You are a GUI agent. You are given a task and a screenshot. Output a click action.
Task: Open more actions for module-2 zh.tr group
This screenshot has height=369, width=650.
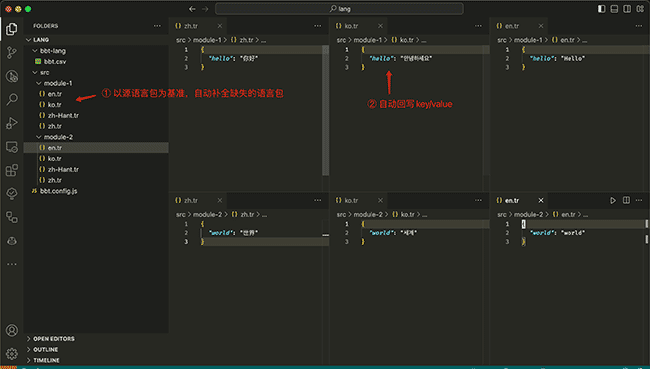[318, 200]
